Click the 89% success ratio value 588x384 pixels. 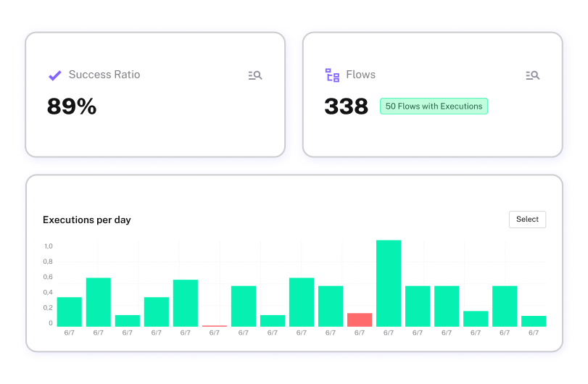(x=72, y=107)
